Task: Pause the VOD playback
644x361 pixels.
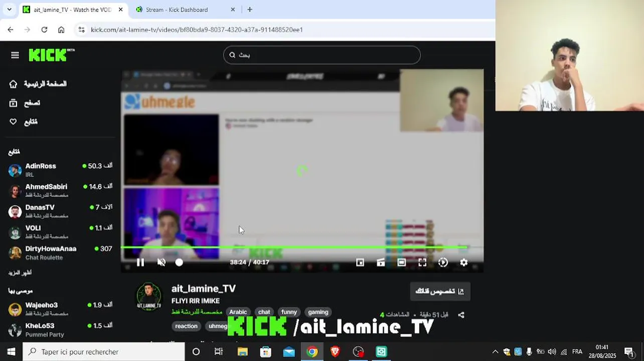Action: pyautogui.click(x=140, y=262)
